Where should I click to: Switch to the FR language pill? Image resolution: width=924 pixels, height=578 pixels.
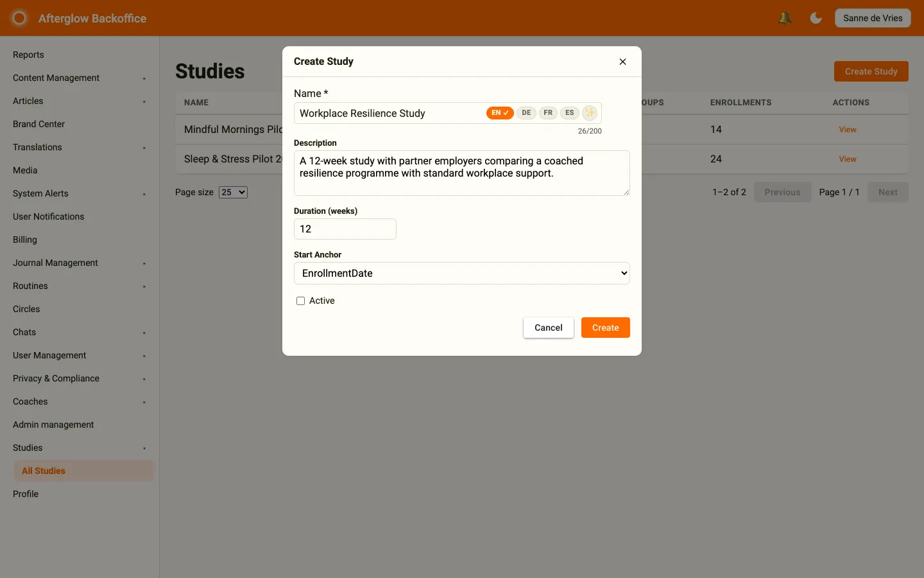coord(548,113)
